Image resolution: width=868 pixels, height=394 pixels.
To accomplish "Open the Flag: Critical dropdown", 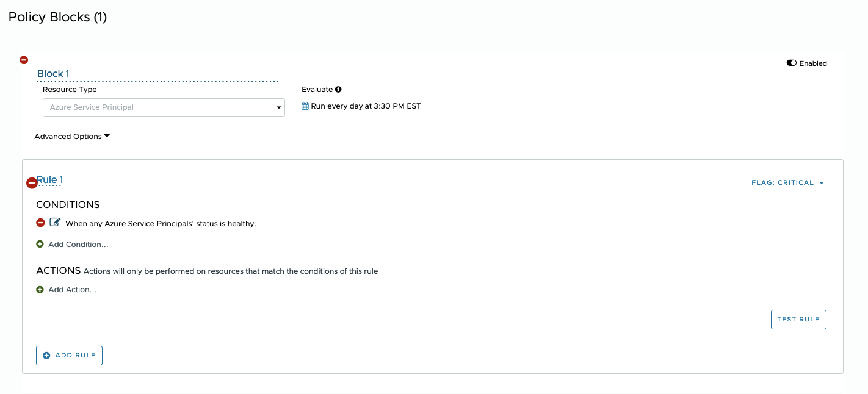I will click(x=787, y=183).
